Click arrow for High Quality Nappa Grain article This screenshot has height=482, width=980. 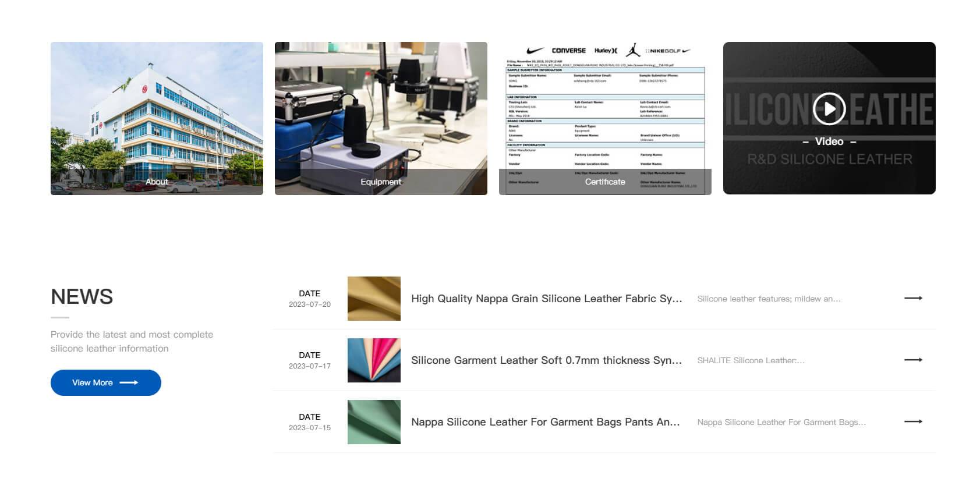coord(913,298)
